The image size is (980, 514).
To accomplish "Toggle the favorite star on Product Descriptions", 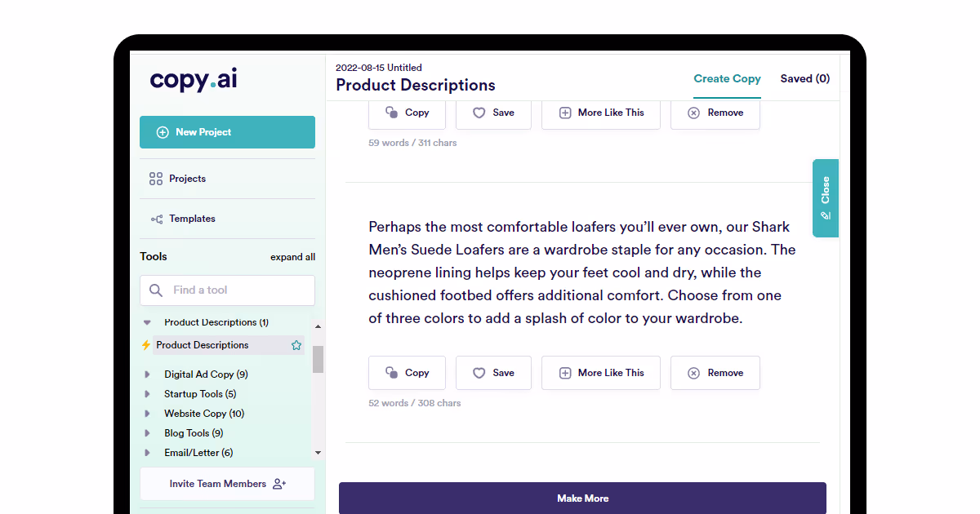I will pos(296,345).
